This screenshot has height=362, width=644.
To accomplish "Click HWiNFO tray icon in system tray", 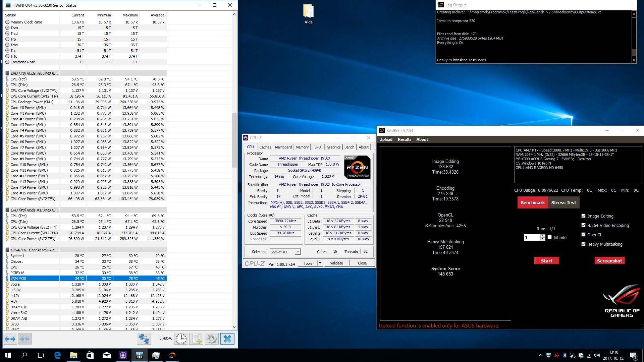I will pos(548,355).
